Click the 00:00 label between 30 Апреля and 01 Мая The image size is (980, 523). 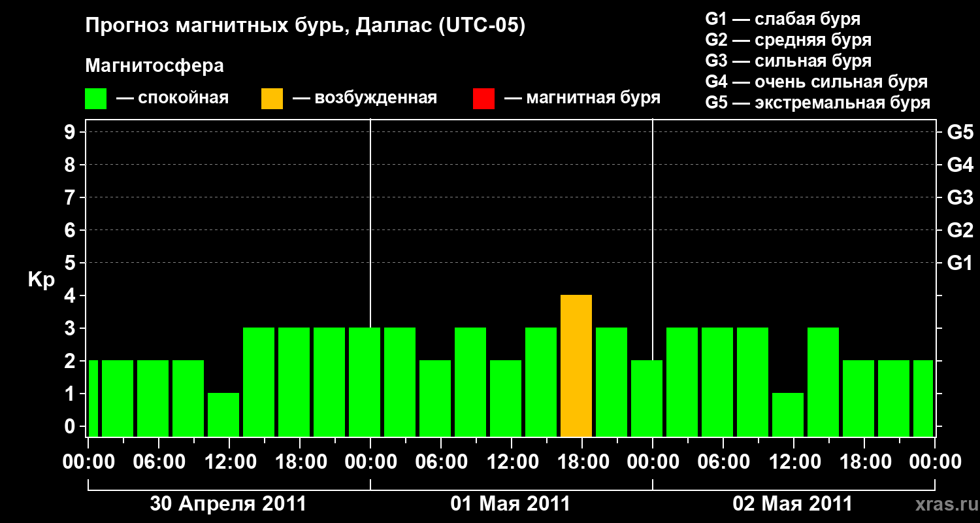coord(370,462)
